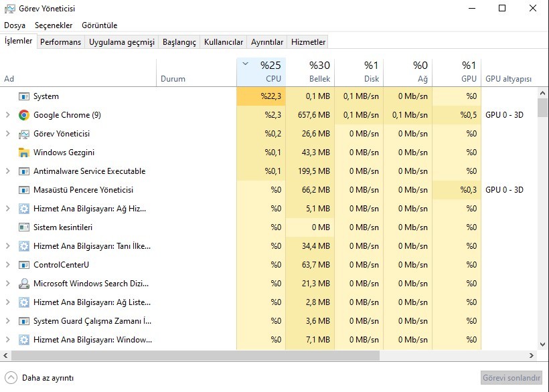Expand Hizmet Ana Bilgisayarı: Tanı İlke... row
Screen dimensions: 549x392
tap(8, 246)
